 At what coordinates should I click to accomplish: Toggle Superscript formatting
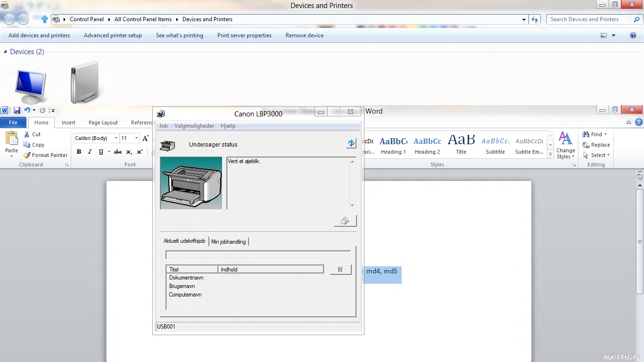point(140,152)
